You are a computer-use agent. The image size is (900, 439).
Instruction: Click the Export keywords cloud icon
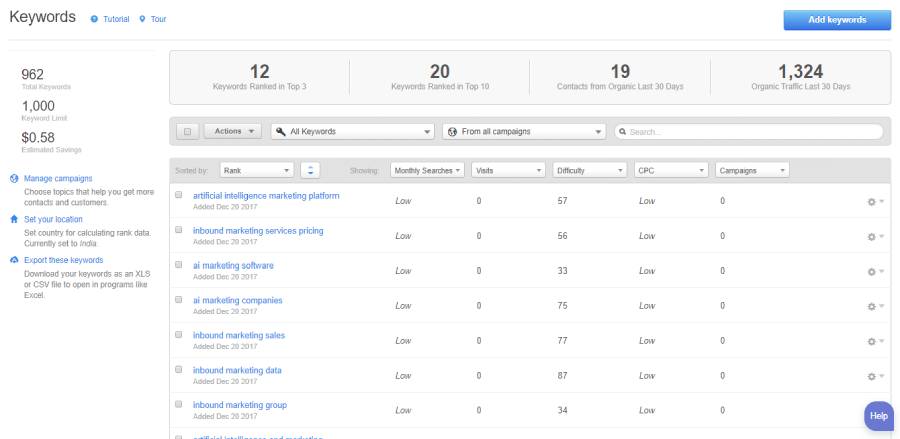(x=14, y=260)
